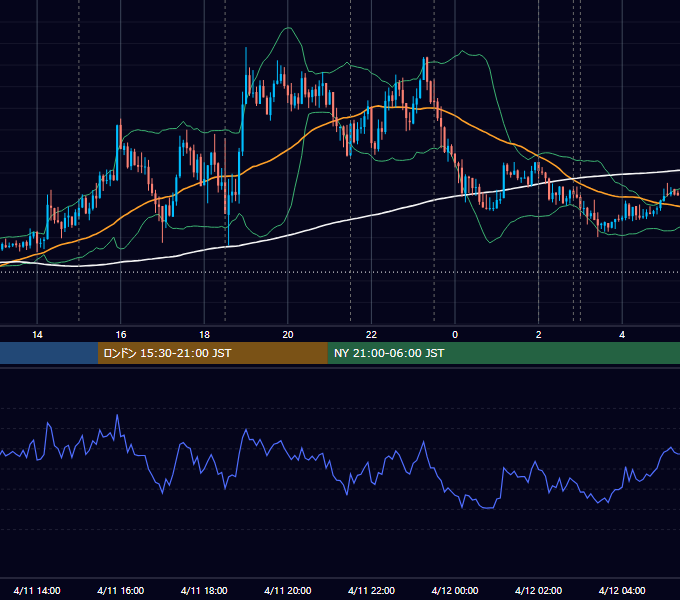Click the 20 hour axis label
This screenshot has width=680, height=600.
288,335
